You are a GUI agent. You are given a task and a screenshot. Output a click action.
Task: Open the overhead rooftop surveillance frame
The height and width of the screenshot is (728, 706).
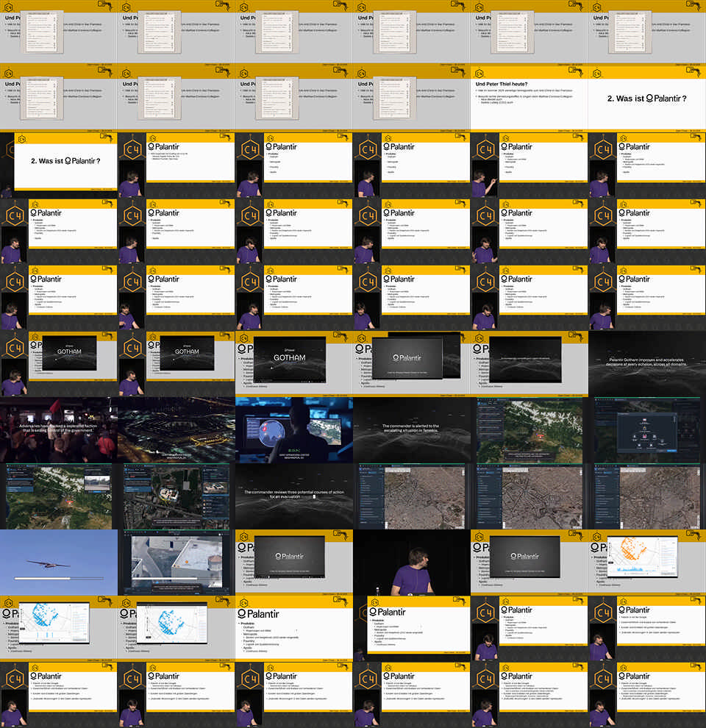pyautogui.click(x=176, y=562)
